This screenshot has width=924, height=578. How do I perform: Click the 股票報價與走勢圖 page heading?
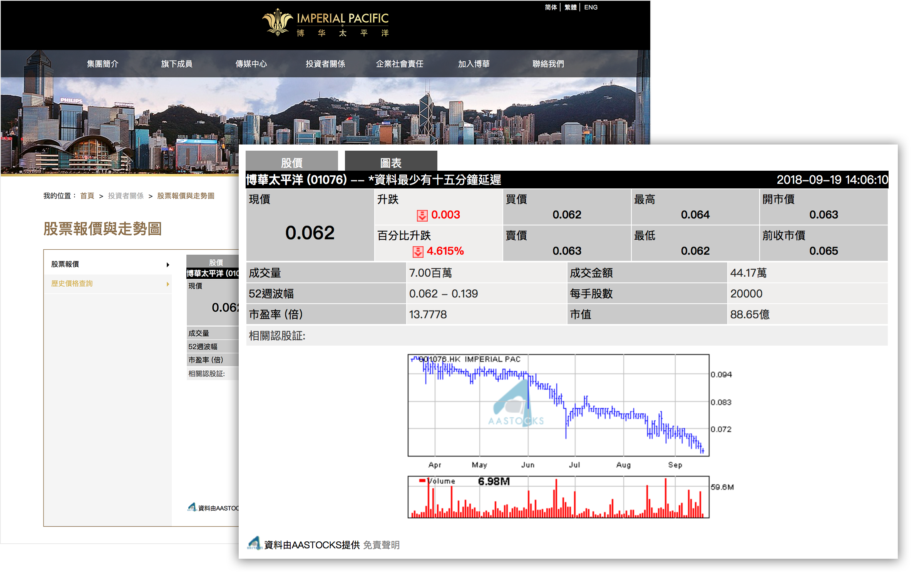point(102,229)
